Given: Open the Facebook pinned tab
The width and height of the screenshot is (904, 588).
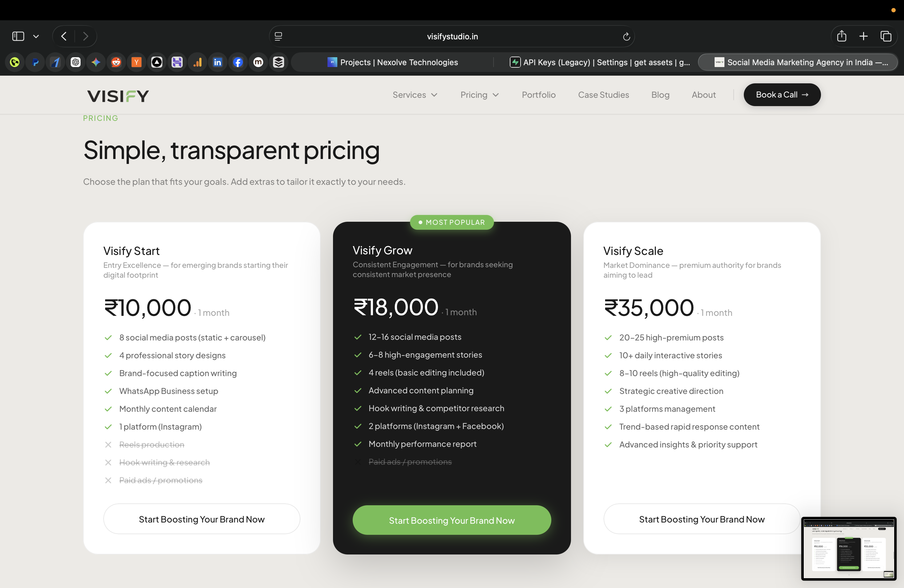Looking at the screenshot, I should 238,62.
